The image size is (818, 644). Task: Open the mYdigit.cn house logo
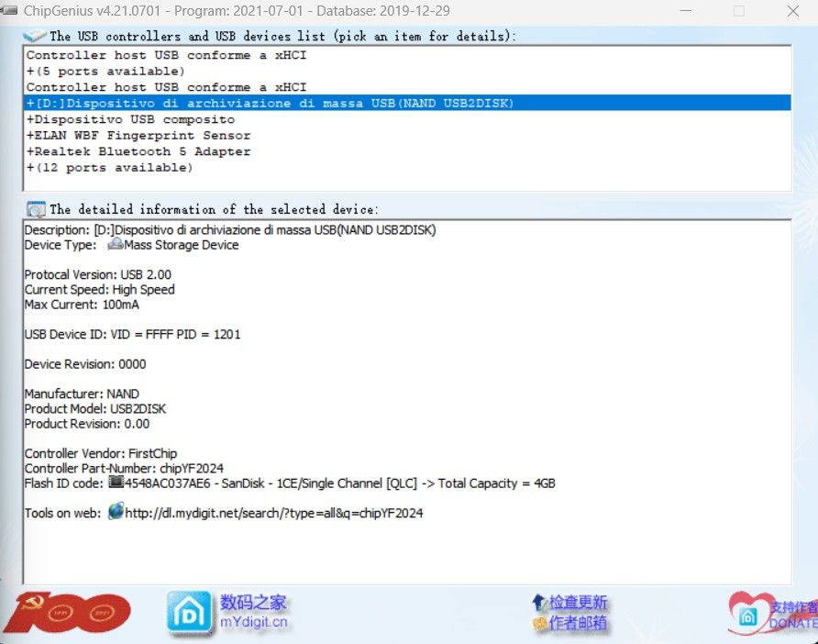coord(190,614)
